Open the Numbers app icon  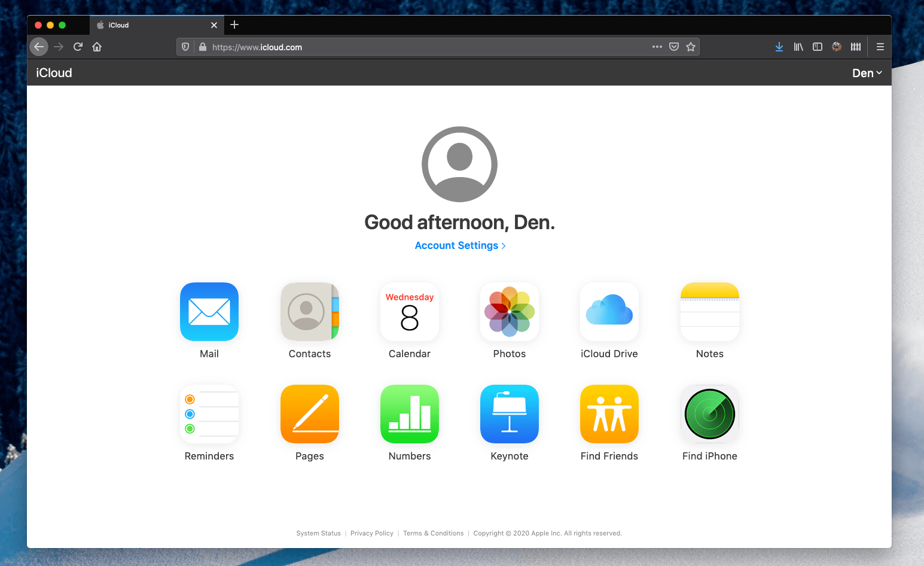[410, 414]
